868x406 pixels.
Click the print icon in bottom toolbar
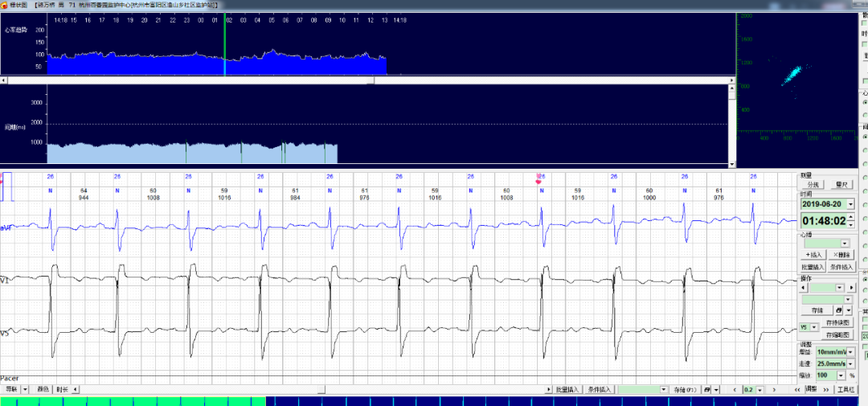(706, 390)
